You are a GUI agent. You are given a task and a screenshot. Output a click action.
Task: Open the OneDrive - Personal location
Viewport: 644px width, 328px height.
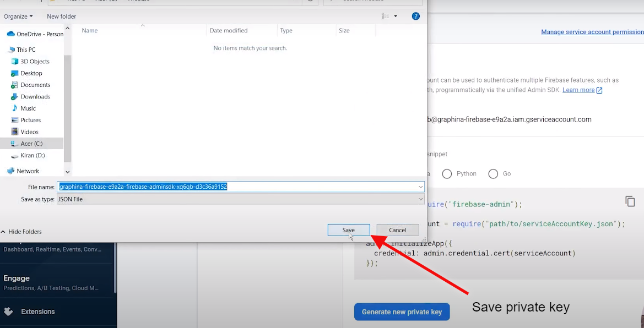[x=35, y=34]
